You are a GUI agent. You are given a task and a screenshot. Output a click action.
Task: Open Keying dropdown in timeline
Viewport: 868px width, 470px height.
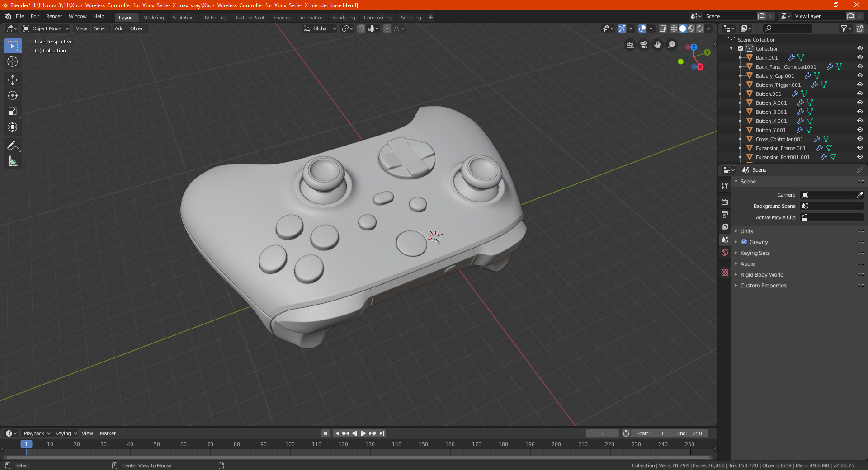pos(66,433)
